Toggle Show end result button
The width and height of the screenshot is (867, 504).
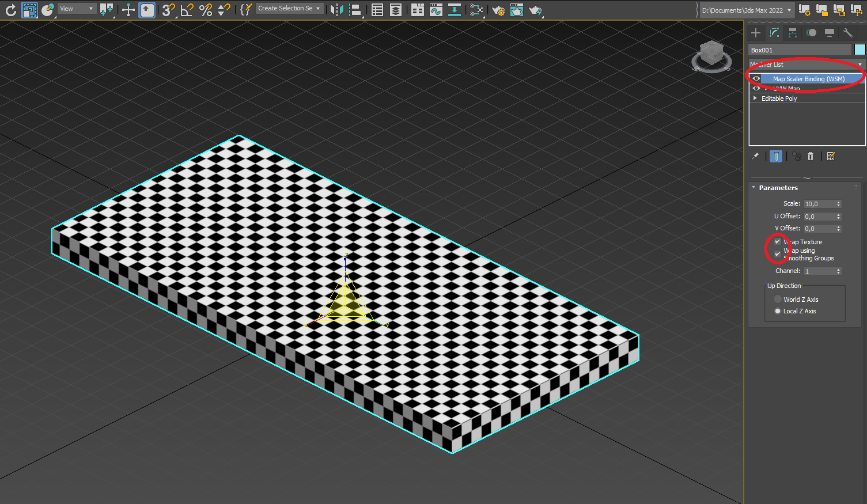[x=776, y=156]
